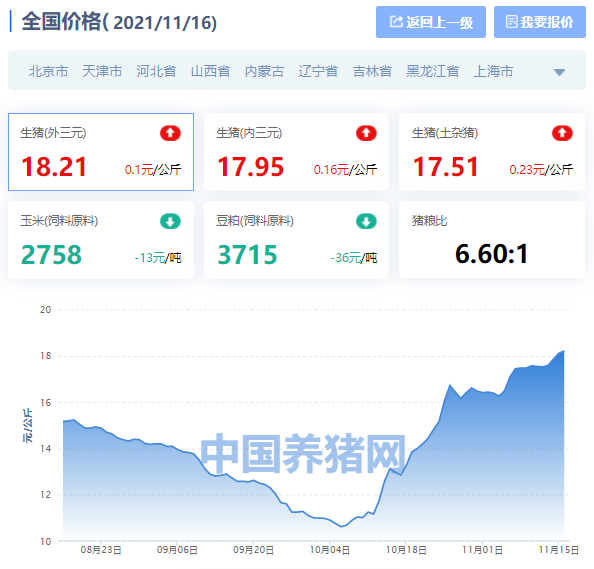Click the 11月01日 axis label
Image resolution: width=594 pixels, height=569 pixels.
click(x=482, y=550)
